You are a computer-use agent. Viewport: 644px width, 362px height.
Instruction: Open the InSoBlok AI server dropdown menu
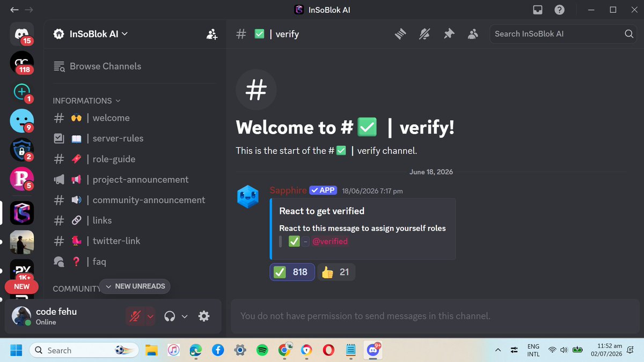point(91,34)
